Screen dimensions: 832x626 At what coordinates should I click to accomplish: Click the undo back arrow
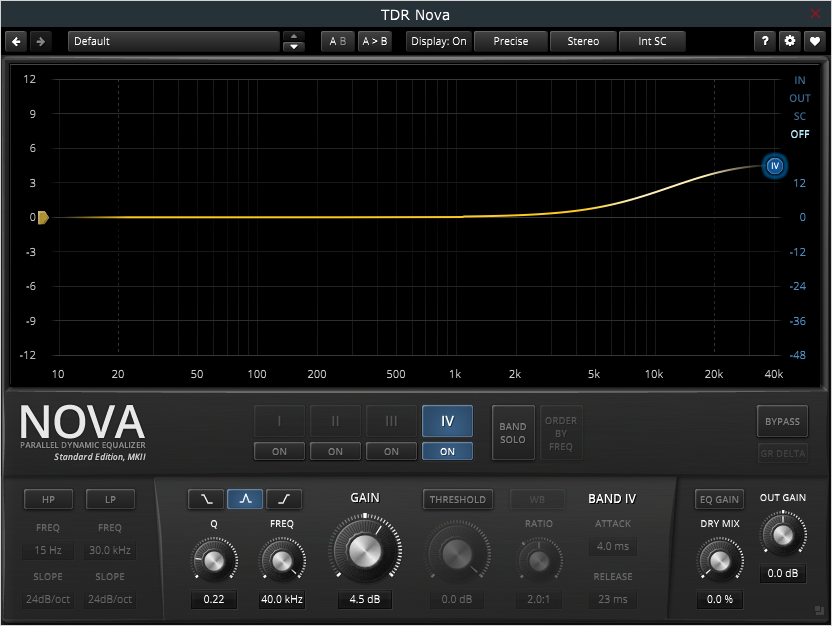pos(16,41)
